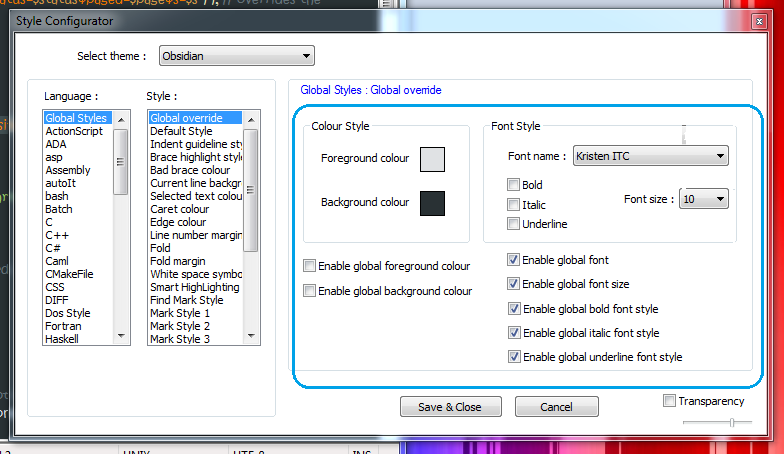Select Caret colour in Style list
Image resolution: width=784 pixels, height=454 pixels.
[x=196, y=209]
